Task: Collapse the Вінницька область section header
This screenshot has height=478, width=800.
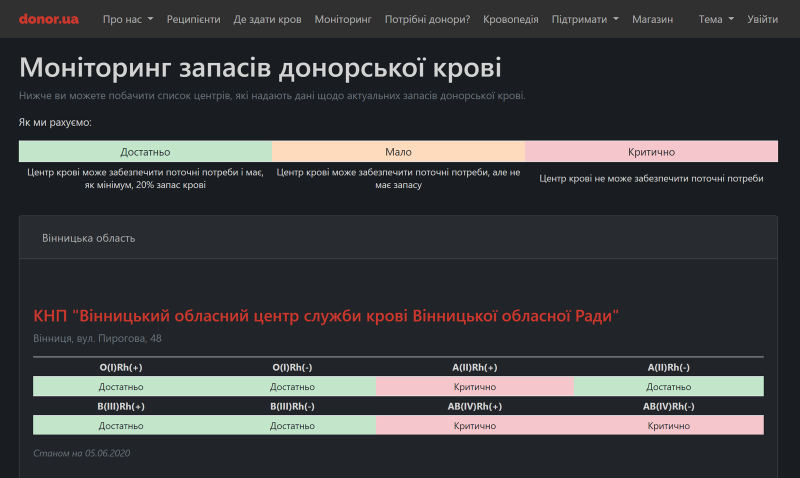Action: point(89,238)
